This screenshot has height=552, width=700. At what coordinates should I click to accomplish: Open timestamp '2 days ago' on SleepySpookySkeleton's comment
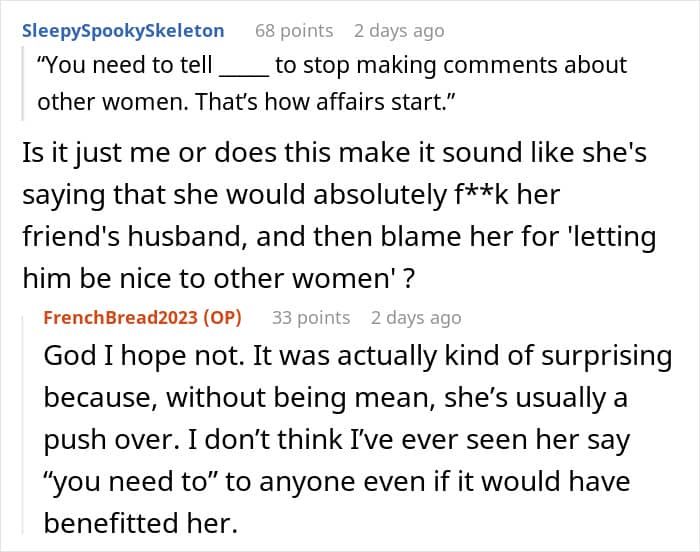click(399, 31)
